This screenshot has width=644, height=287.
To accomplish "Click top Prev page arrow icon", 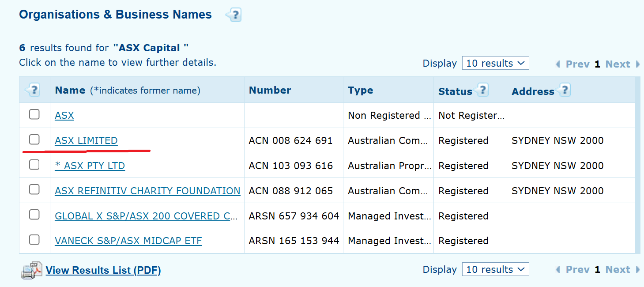I will coord(558,64).
